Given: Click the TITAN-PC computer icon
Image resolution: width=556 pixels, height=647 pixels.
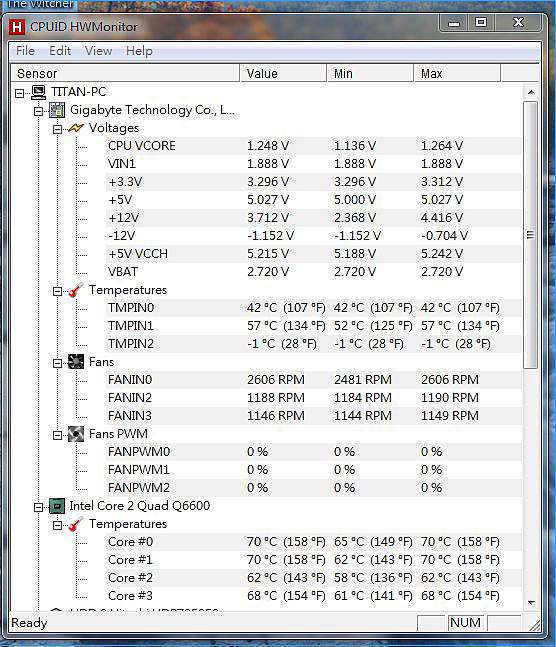Looking at the screenshot, I should (x=38, y=92).
